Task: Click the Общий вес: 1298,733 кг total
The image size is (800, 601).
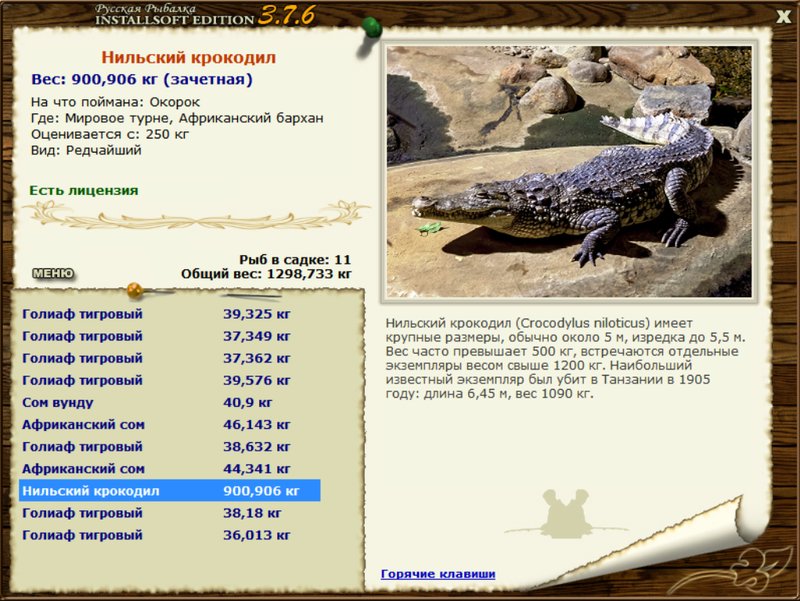Action: [266, 274]
